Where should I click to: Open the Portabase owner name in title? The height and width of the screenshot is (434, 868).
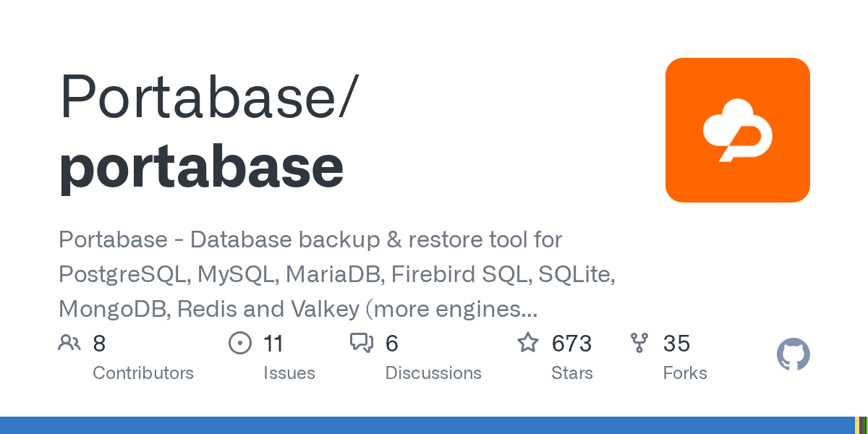pyautogui.click(x=200, y=96)
